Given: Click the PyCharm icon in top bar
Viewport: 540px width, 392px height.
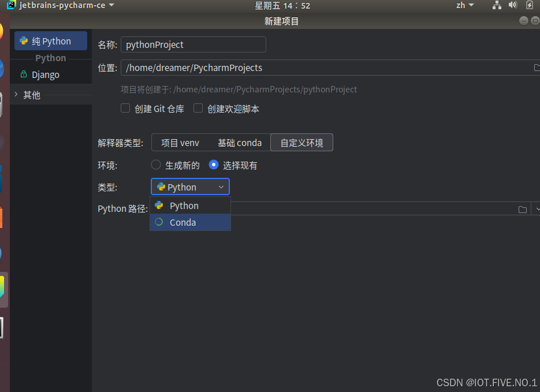Looking at the screenshot, I should pyautogui.click(x=12, y=5).
